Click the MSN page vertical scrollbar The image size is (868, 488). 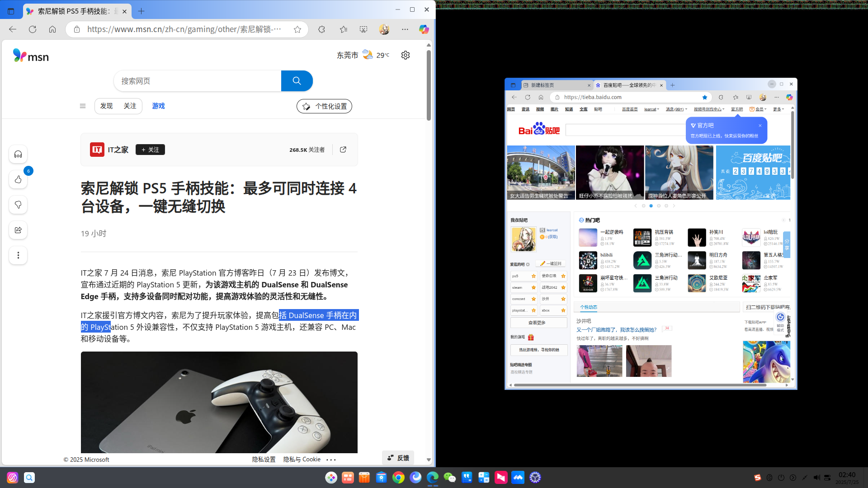point(429,85)
